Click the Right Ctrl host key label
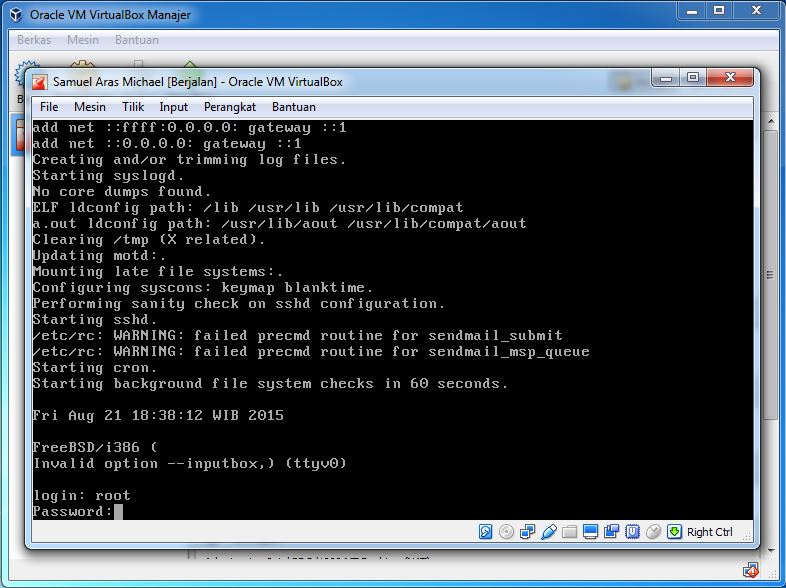Screen dimensions: 786x588 pyautogui.click(x=709, y=532)
